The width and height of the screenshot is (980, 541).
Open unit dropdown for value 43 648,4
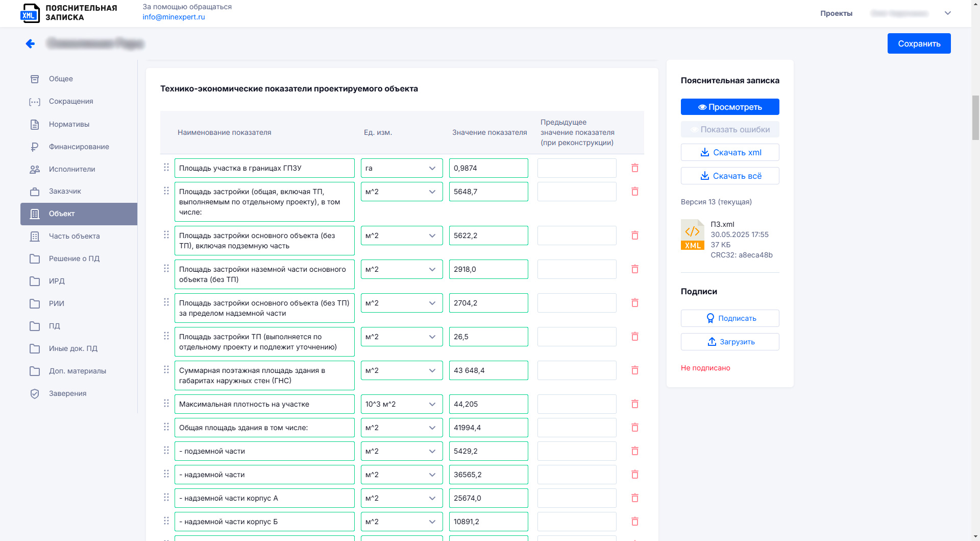pyautogui.click(x=402, y=370)
